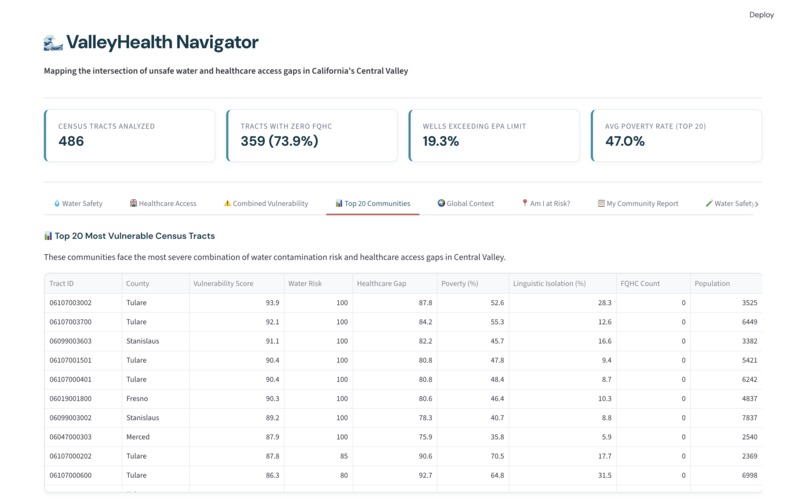Viewport: 806px width, 504px height.
Task: Click the pencil icon on the last Water Safety tab
Action: 709,203
